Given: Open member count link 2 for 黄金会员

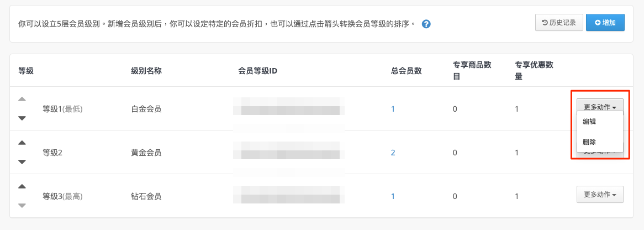Looking at the screenshot, I should point(393,153).
